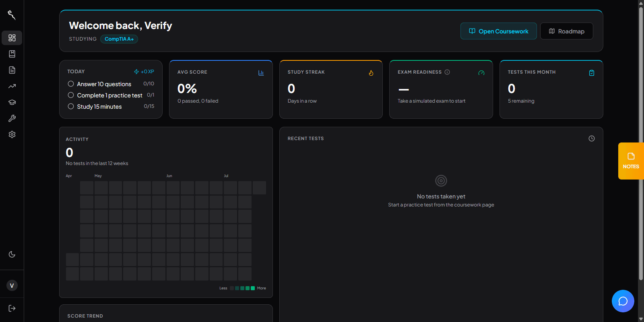The image size is (644, 322).
Task: Click the clock icon in Recent Tests
Action: [592, 138]
